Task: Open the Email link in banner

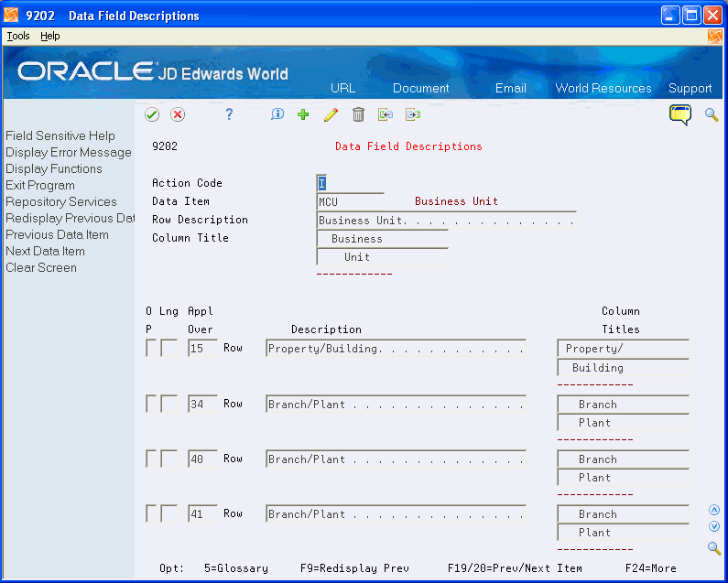Action: tap(511, 88)
